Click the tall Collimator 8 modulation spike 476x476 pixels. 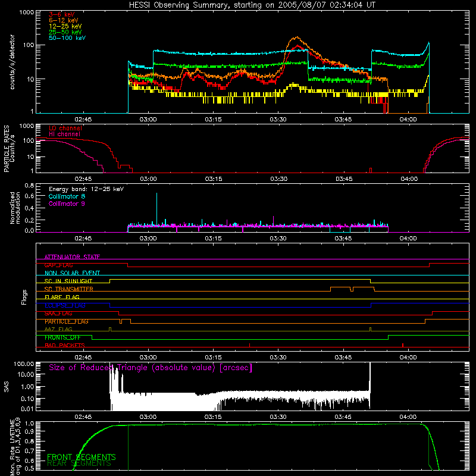point(156,208)
